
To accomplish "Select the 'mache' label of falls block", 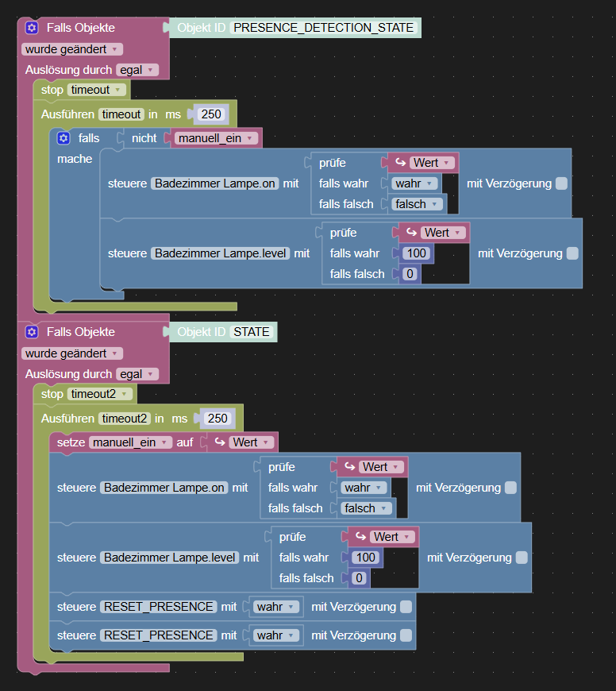I will point(75,159).
